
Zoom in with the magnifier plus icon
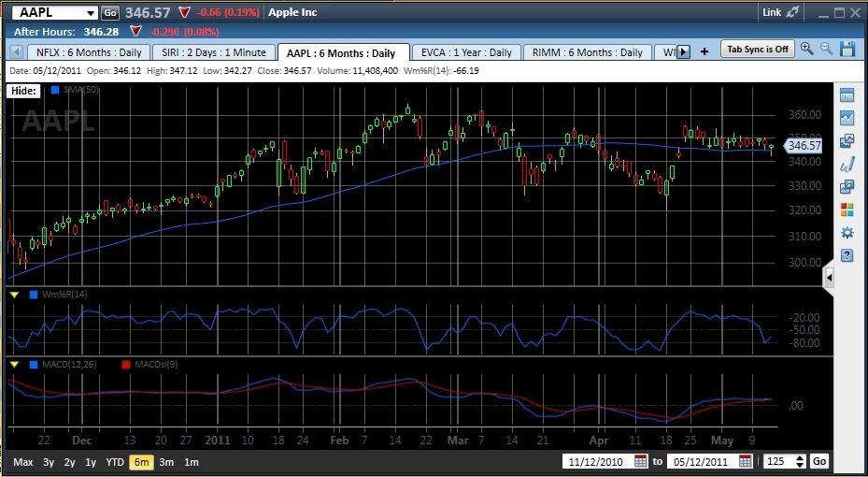click(x=806, y=49)
